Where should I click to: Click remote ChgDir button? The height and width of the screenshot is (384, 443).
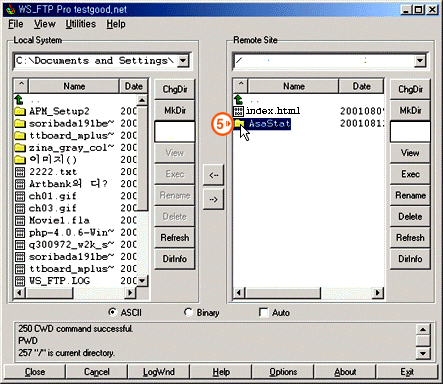(410, 89)
